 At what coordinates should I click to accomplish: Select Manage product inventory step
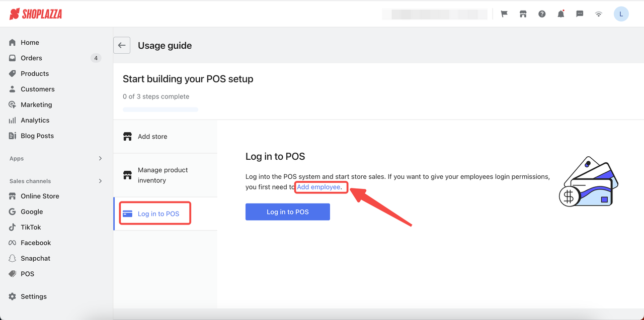(166, 175)
